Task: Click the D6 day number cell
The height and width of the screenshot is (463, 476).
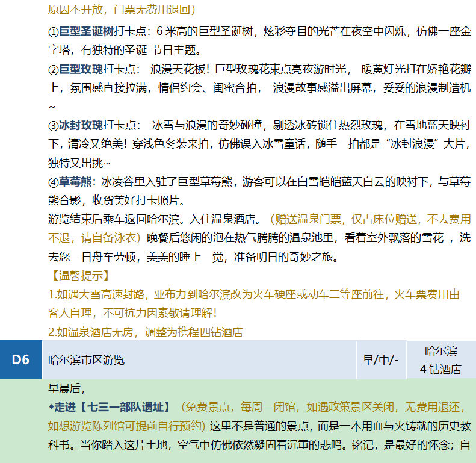Action: (20, 360)
